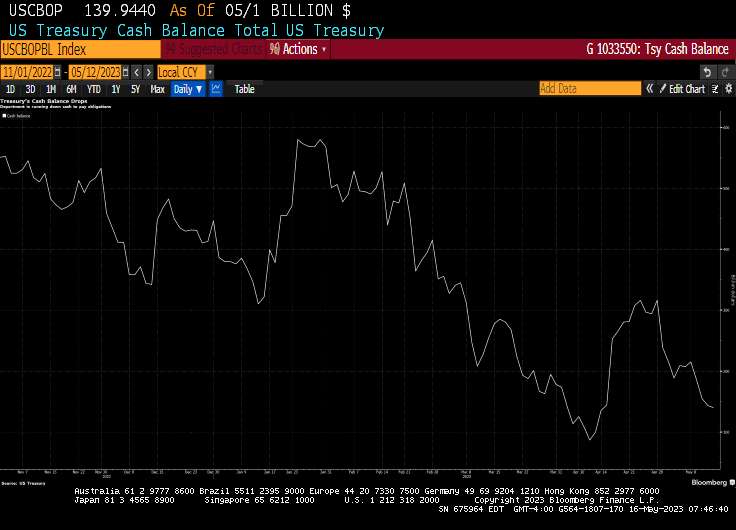The image size is (736, 530).
Task: Click the Suggested Charts button
Action: tap(213, 49)
